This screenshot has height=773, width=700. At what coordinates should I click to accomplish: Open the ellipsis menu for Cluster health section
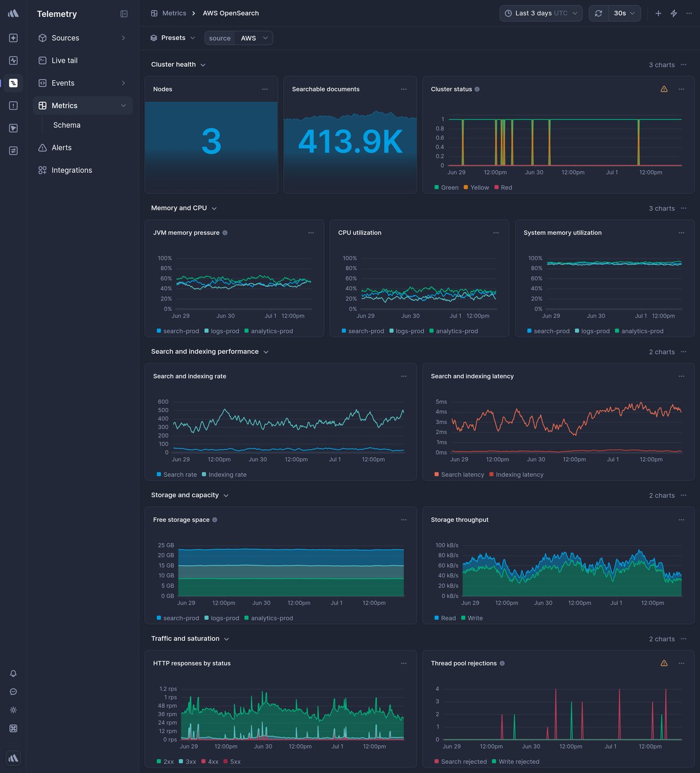[683, 65]
